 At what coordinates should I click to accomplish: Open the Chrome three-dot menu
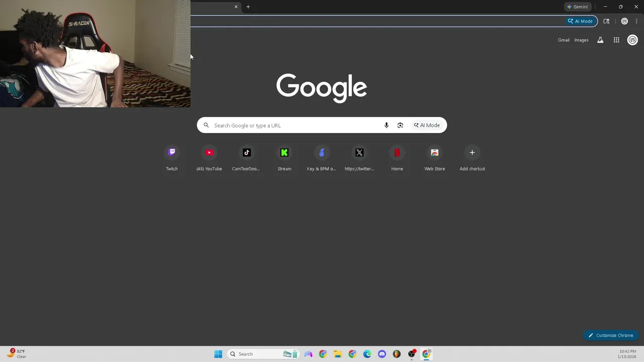pos(636,21)
